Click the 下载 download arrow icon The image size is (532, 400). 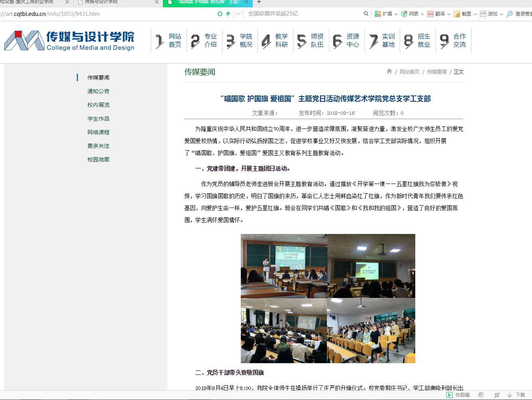click(510, 395)
